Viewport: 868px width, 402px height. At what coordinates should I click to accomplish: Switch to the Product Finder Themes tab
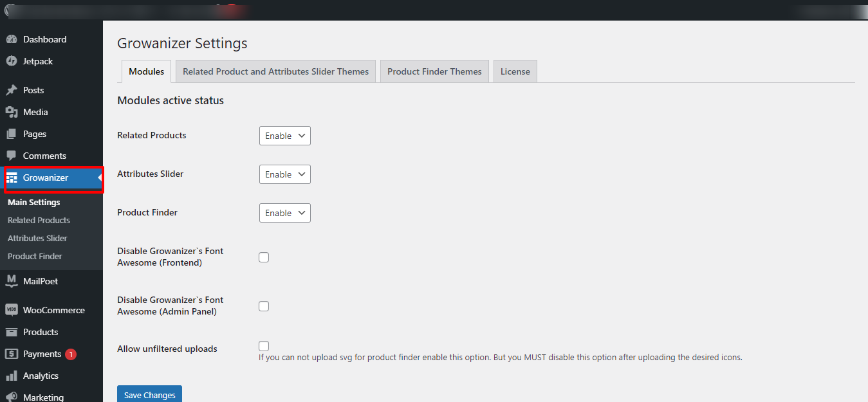tap(434, 71)
